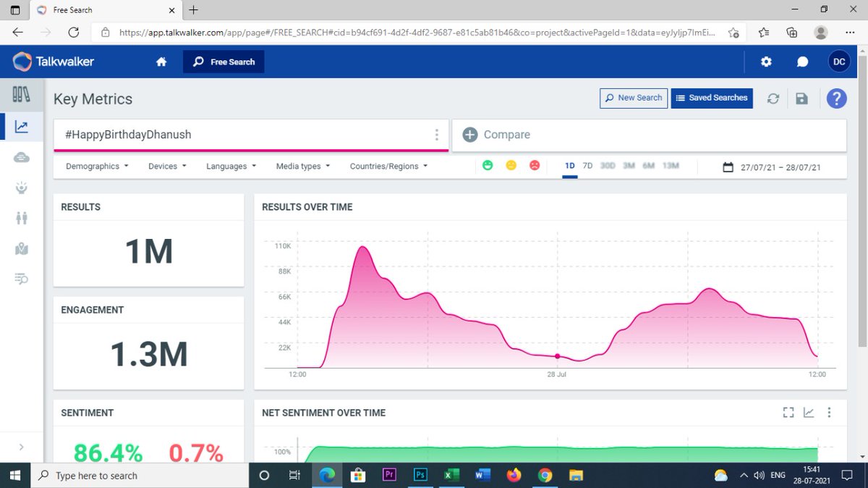Open the help question mark
868x488 pixels.
click(x=836, y=98)
